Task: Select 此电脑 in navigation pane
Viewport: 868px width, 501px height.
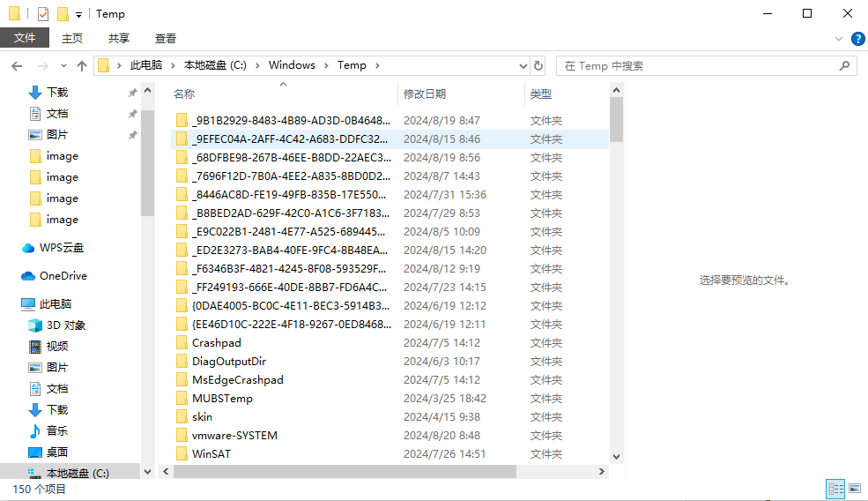Action: click(56, 303)
